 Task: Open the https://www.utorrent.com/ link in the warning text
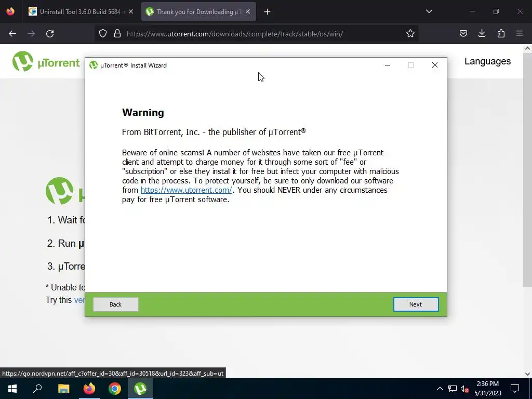click(x=187, y=190)
